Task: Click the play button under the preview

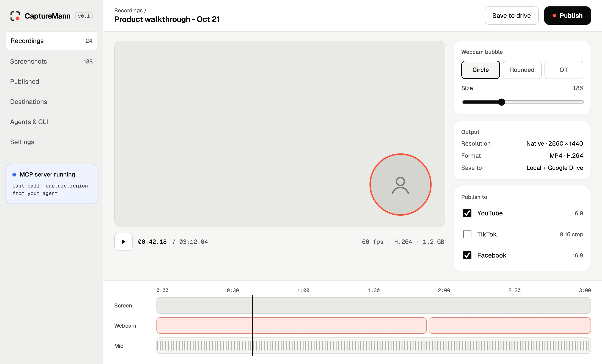Action: pos(123,242)
